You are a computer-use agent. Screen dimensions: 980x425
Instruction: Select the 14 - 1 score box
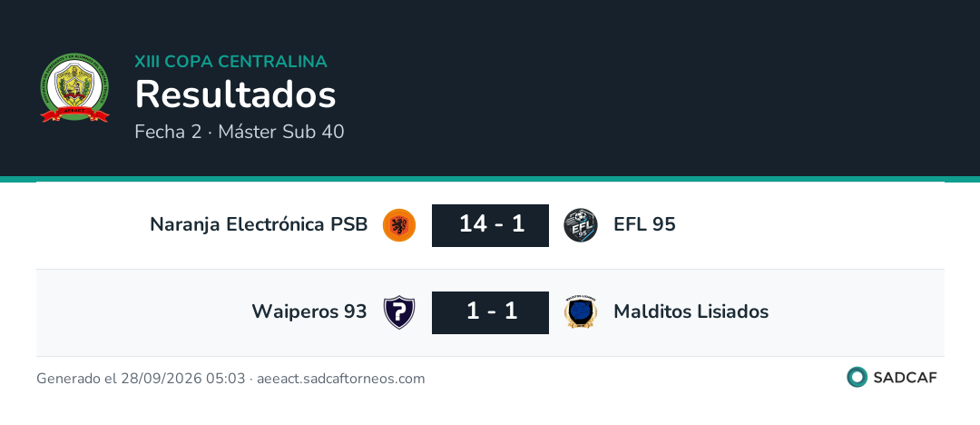pos(491,225)
